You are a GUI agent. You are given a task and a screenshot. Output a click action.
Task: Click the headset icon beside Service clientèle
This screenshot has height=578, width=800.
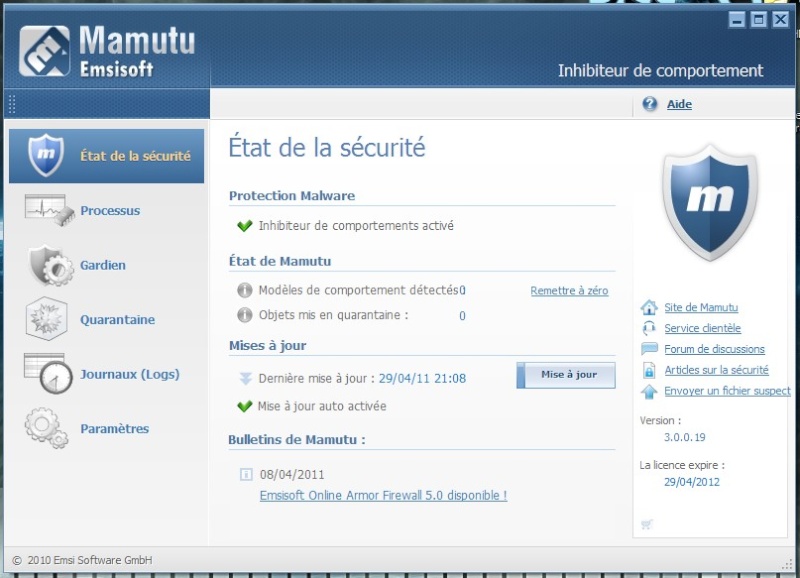(x=649, y=328)
